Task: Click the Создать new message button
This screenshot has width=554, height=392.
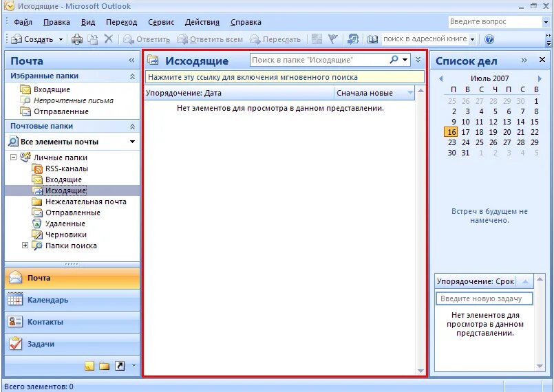Action: 32,39
